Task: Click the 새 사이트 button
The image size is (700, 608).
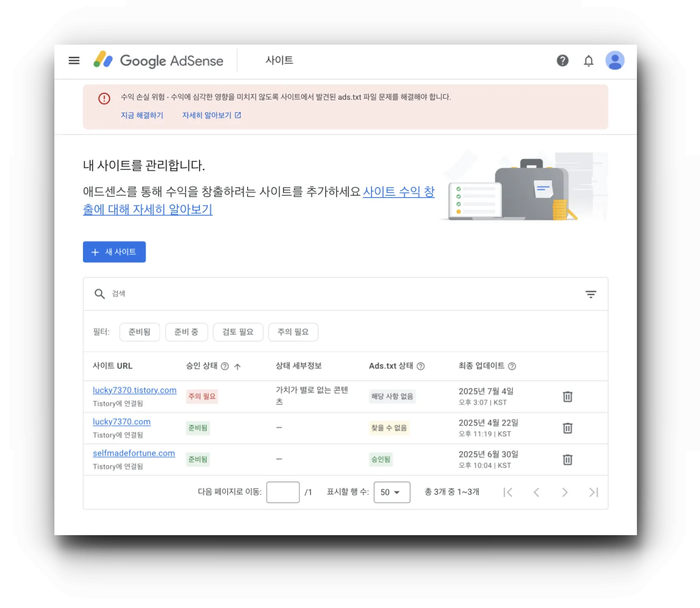Action: coord(114,252)
